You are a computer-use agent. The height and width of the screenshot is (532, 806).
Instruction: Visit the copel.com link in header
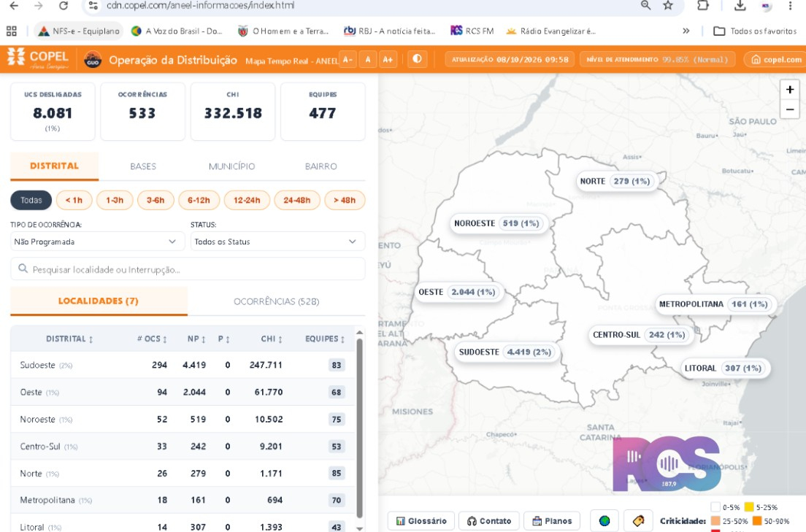click(775, 59)
